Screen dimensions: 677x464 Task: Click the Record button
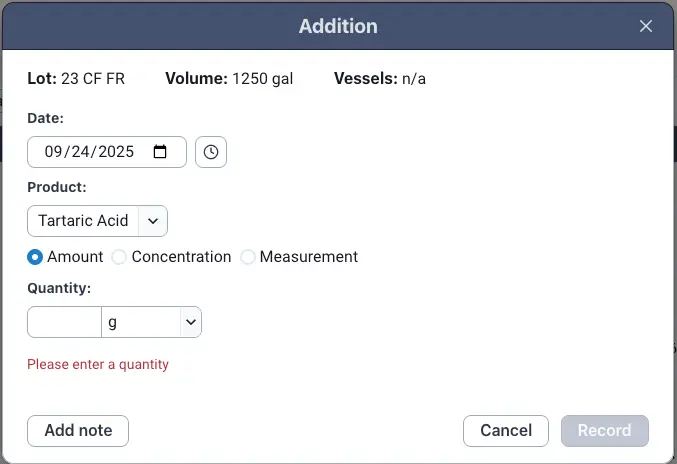point(604,431)
